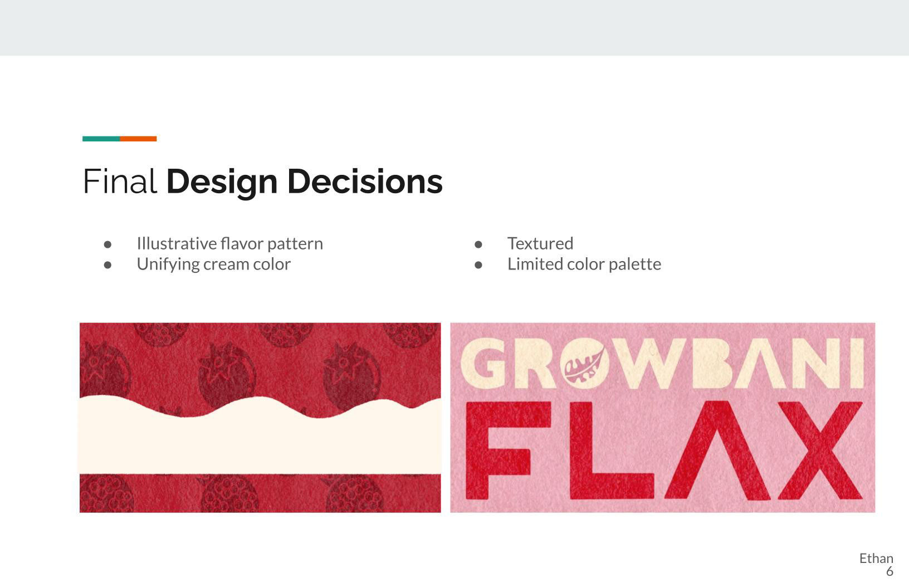Image resolution: width=909 pixels, height=588 pixels.
Task: Click the orange accent bar above the title
Action: pyautogui.click(x=138, y=139)
